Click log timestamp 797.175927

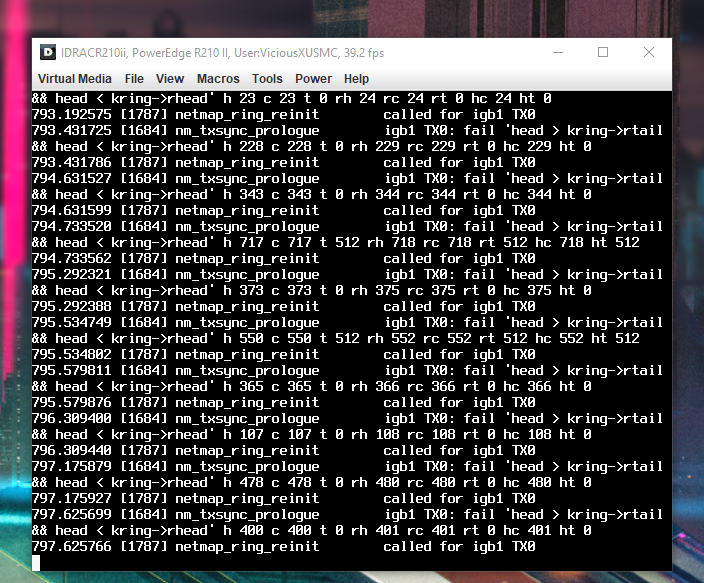point(71,499)
